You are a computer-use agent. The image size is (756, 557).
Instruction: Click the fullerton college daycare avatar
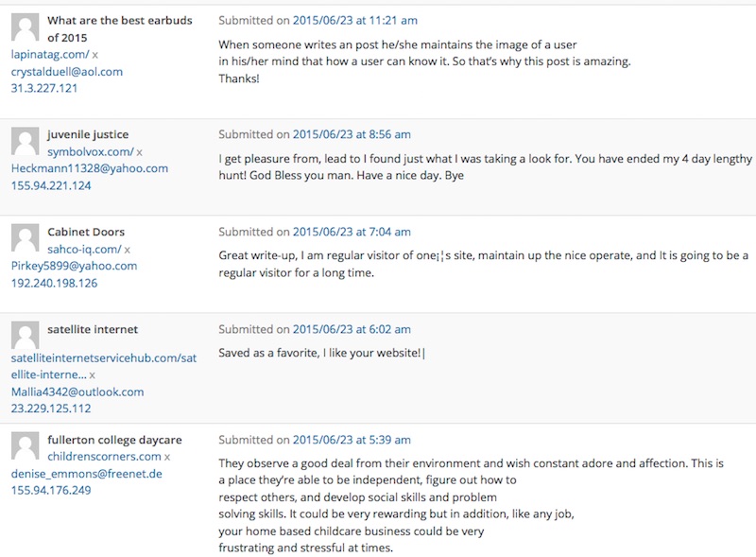[26, 445]
